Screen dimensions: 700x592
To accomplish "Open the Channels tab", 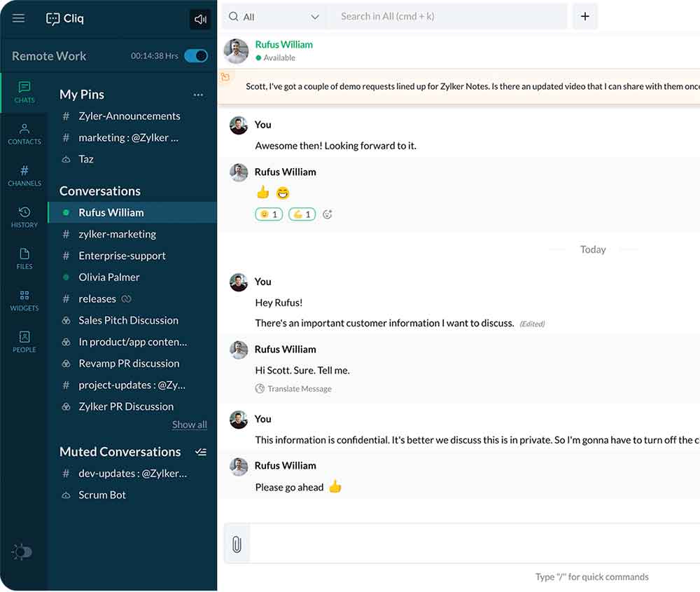I will pos(24,176).
